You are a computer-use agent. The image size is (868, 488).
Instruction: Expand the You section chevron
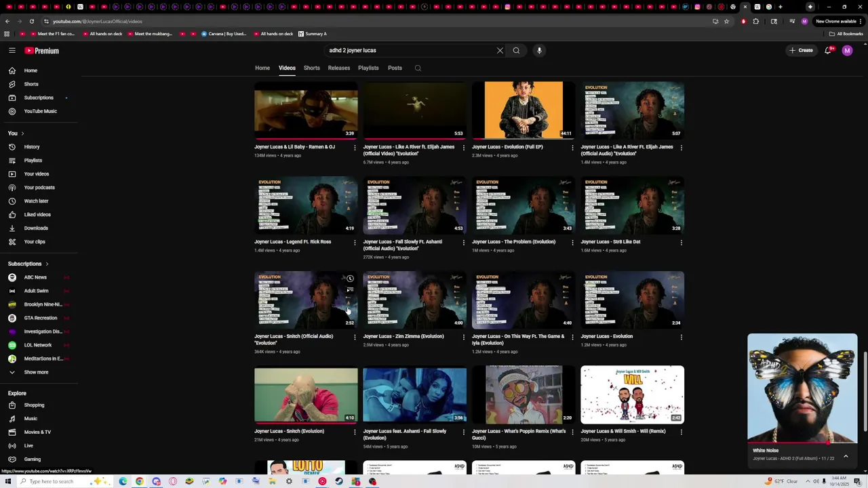point(22,134)
